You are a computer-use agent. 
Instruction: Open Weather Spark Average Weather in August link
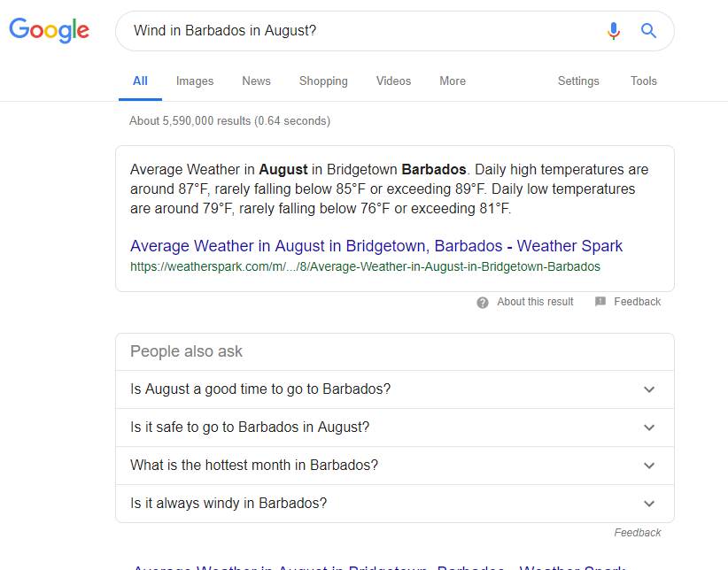pos(376,246)
